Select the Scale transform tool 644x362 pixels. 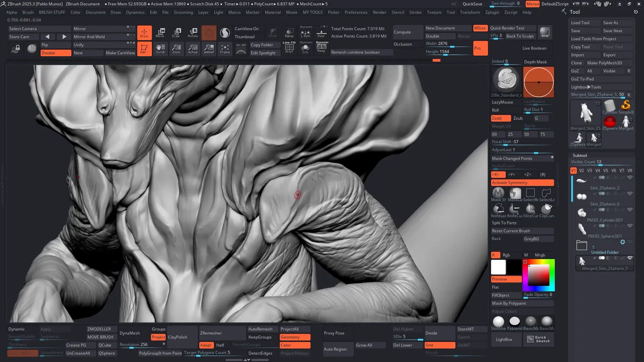coord(176,33)
